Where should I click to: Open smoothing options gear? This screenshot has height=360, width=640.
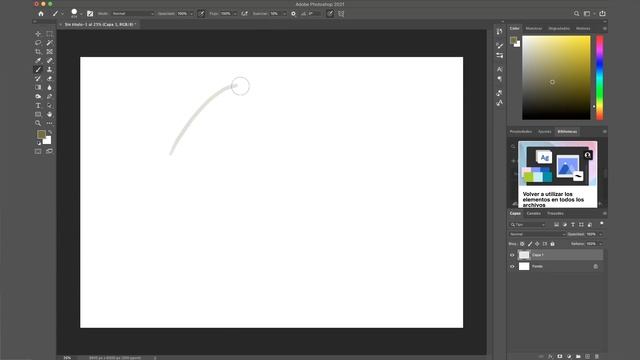tap(293, 13)
